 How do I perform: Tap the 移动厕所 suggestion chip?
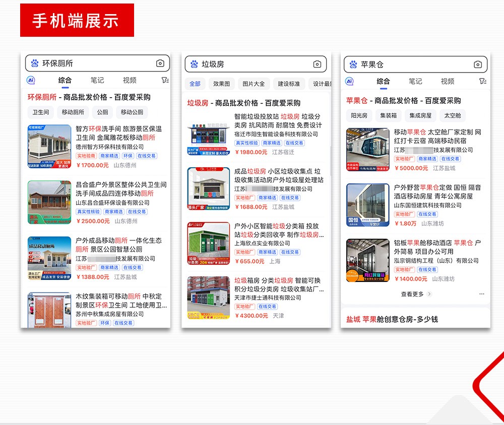pos(73,112)
